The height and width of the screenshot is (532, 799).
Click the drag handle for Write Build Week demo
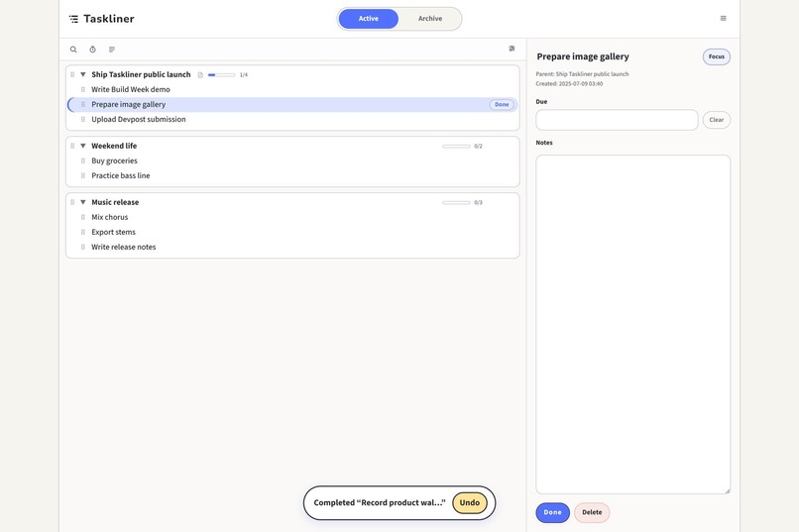83,89
